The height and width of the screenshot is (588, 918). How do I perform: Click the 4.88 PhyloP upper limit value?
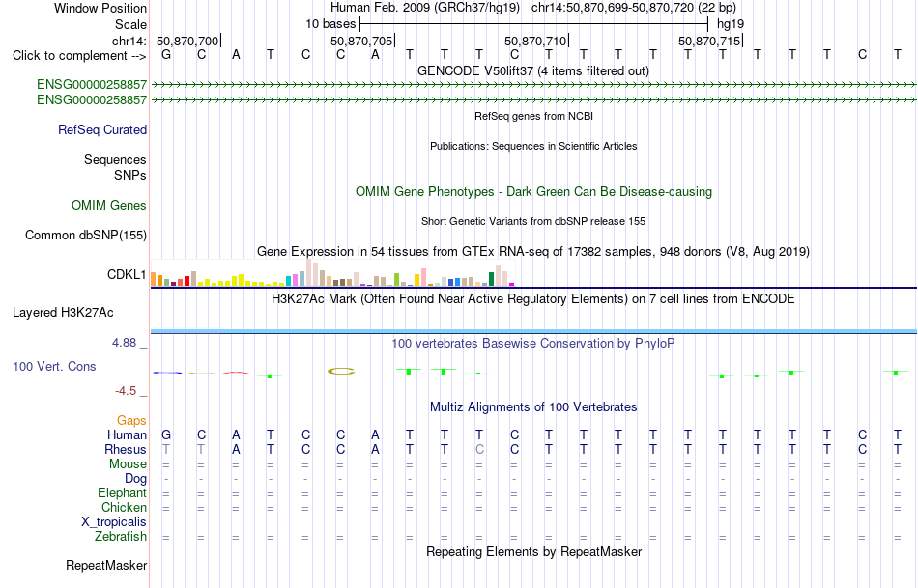(125, 343)
